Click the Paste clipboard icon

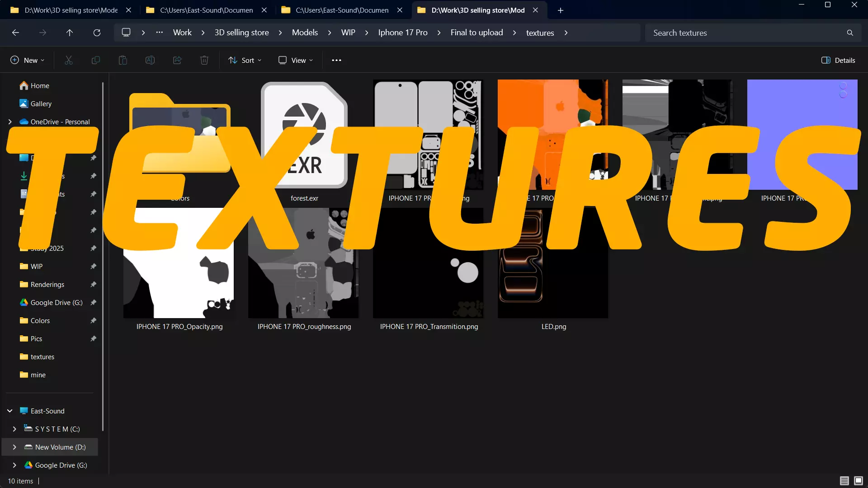pos(123,60)
